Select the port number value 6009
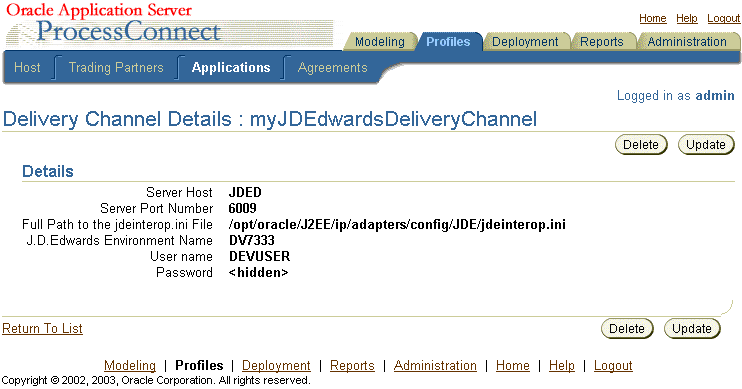This screenshot has width=742, height=389. tap(242, 209)
